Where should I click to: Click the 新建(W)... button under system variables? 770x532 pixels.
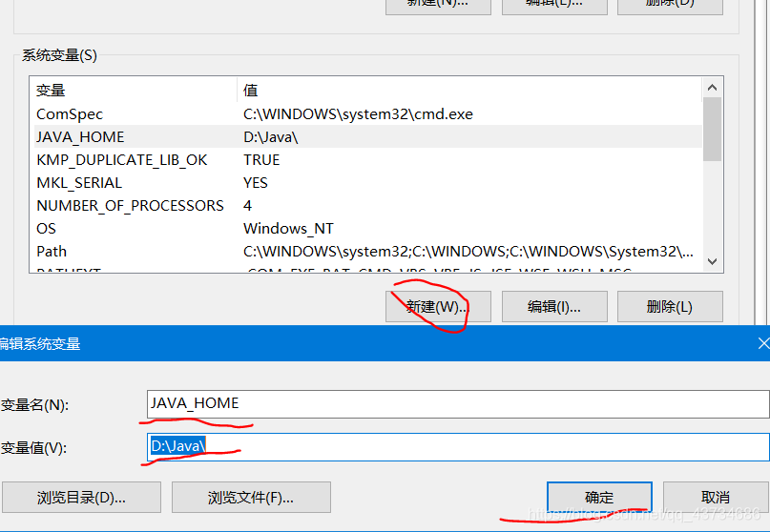438,307
